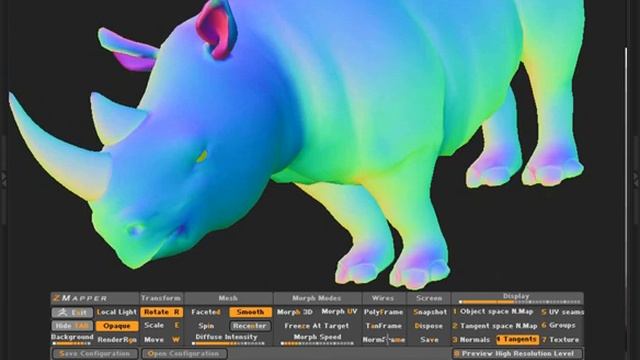Toggle PolyFrame wires

tap(383, 312)
